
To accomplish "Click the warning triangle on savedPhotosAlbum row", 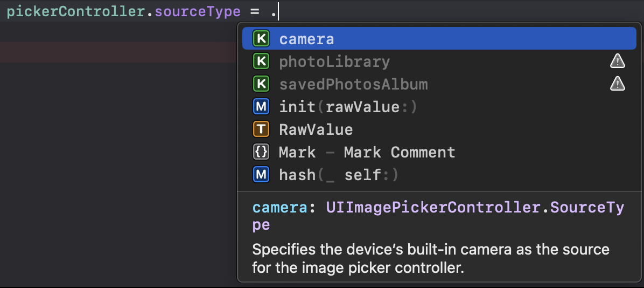I will (617, 84).
